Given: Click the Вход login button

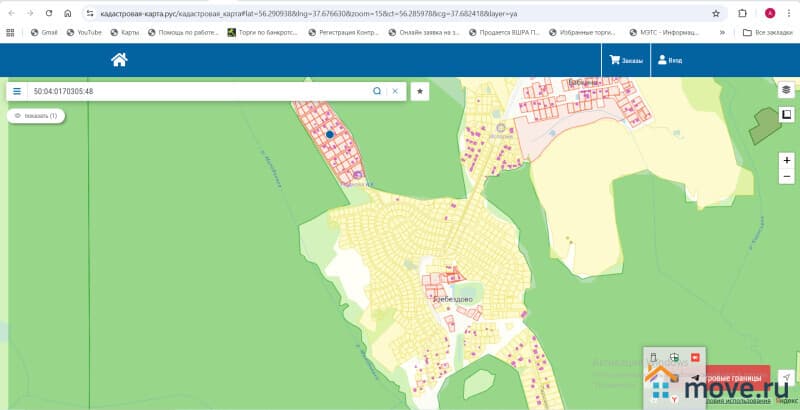Looking at the screenshot, I should [x=670, y=61].
